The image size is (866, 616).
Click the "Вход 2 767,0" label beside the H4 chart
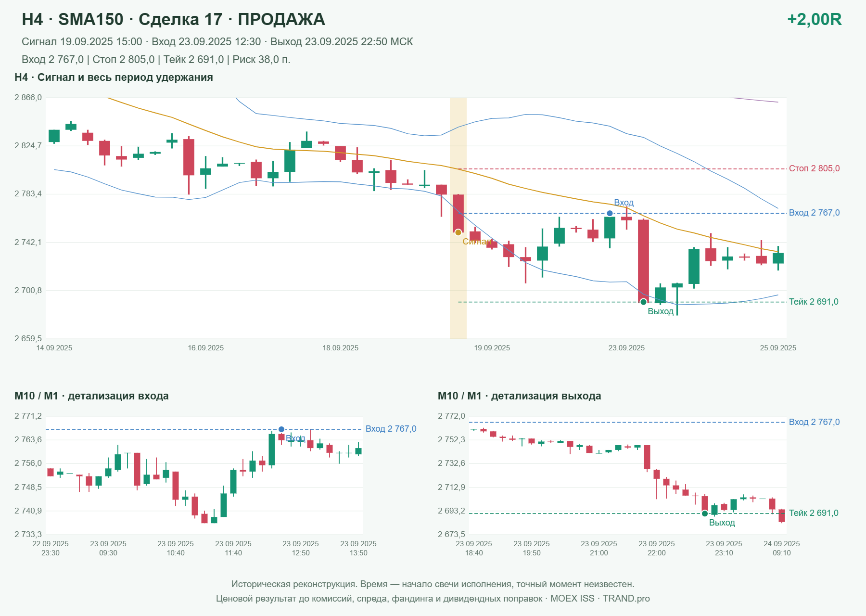tap(815, 213)
